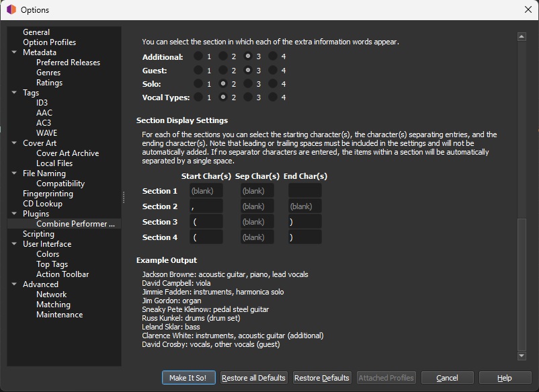The image size is (539, 392).
Task: Go to the Genres options page
Action: pyautogui.click(x=48, y=73)
